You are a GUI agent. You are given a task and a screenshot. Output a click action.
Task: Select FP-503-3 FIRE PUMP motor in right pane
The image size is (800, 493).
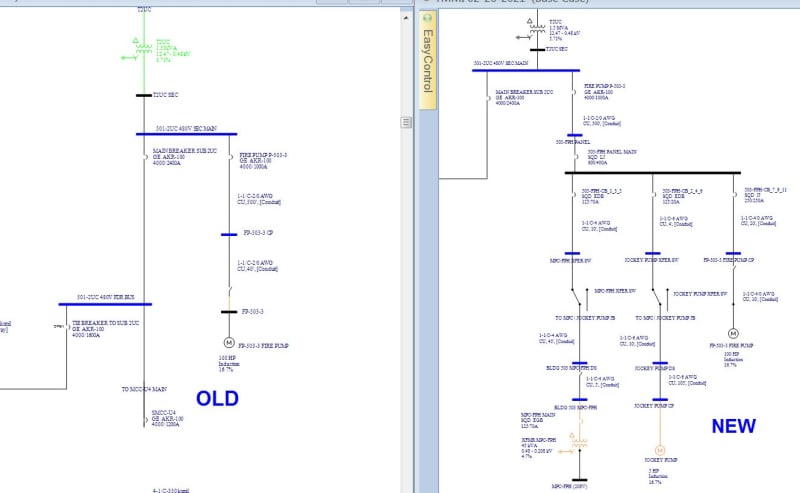733,333
